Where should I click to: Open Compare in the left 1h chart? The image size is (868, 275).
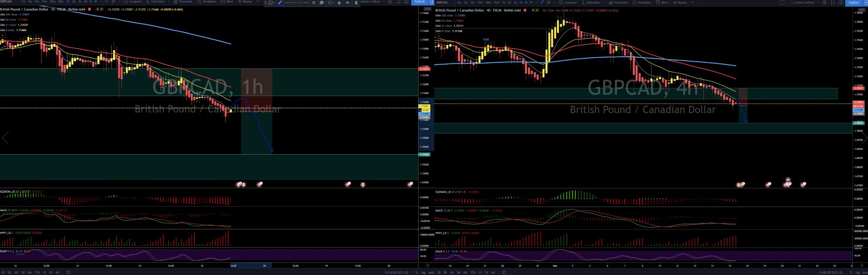[133, 2]
